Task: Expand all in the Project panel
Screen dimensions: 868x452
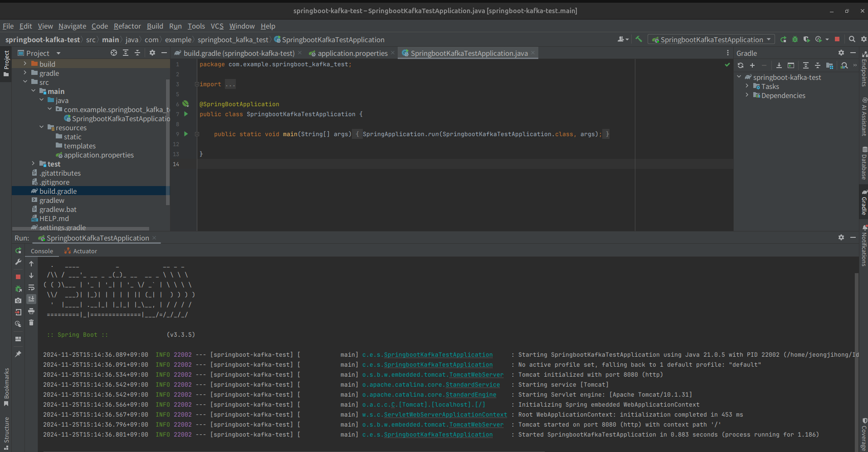Action: [126, 53]
